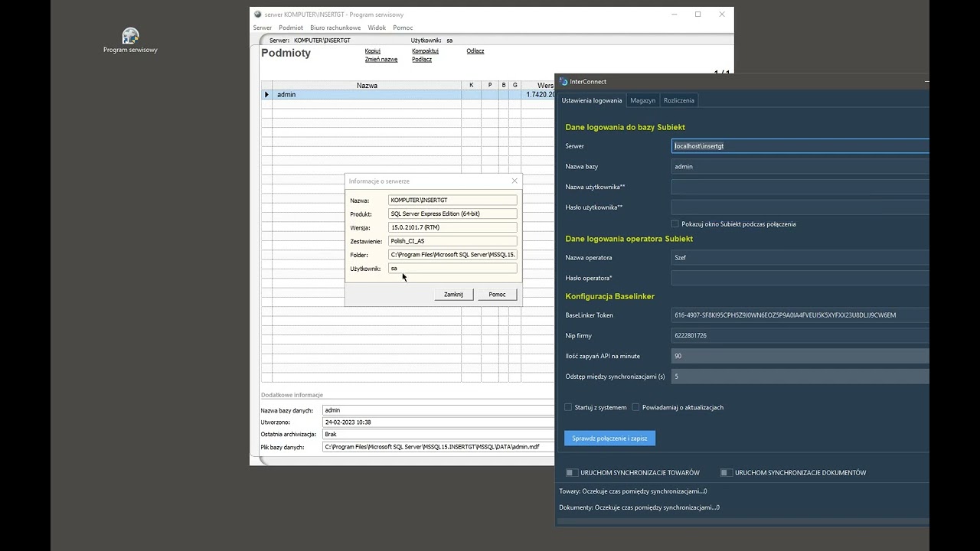Click Dokumenty synchronization status text
The height and width of the screenshot is (551, 980).
tap(639, 507)
